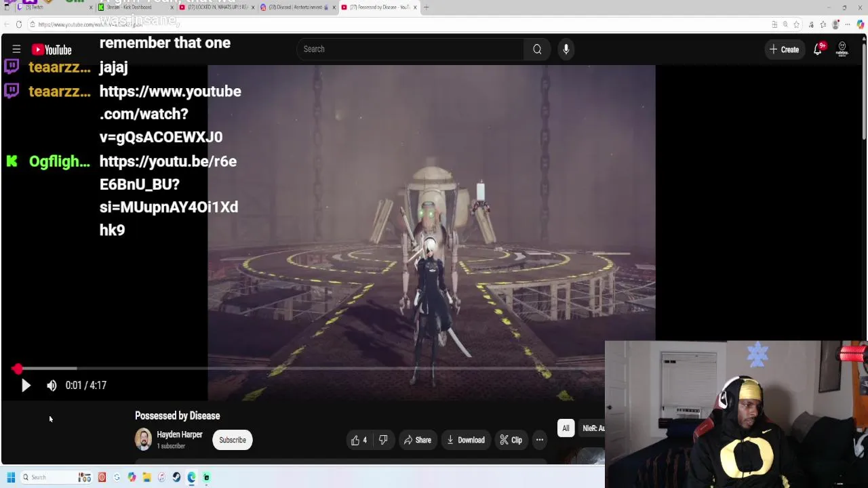Open Edge settings and more menu
The width and height of the screenshot is (868, 488).
pyautogui.click(x=848, y=24)
